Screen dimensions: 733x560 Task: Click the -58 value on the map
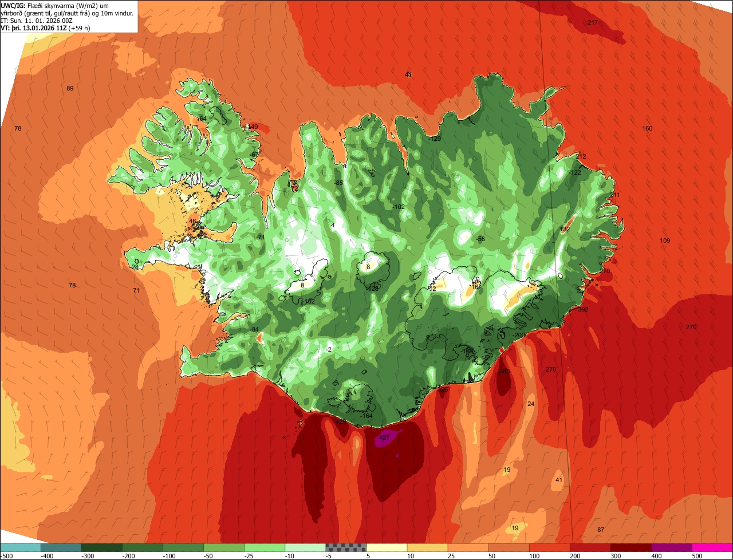(480, 239)
